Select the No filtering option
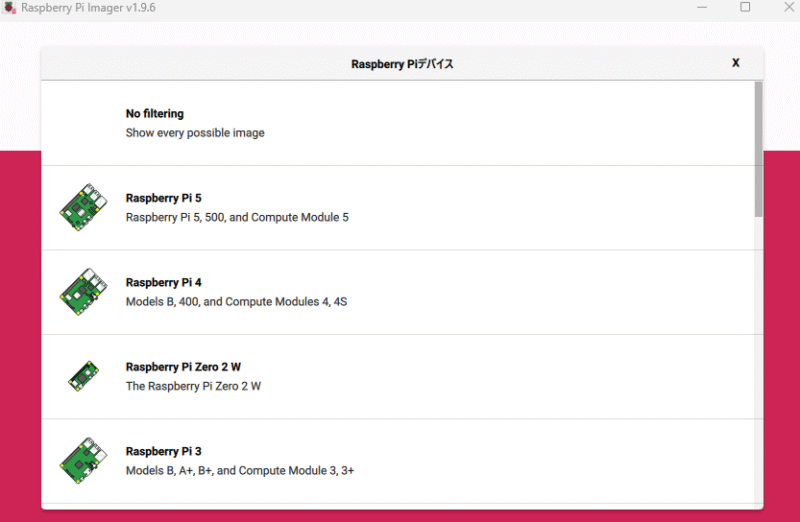The image size is (800, 522). [155, 114]
